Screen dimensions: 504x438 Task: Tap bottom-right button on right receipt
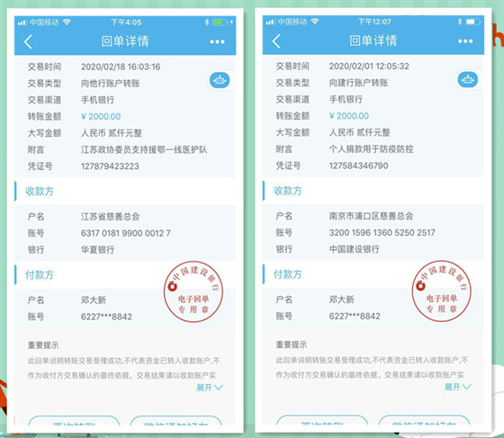(424, 420)
